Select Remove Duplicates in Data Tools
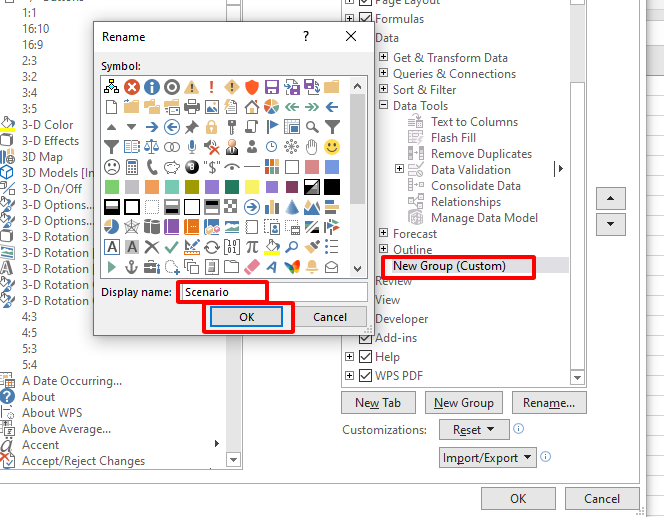 [481, 154]
